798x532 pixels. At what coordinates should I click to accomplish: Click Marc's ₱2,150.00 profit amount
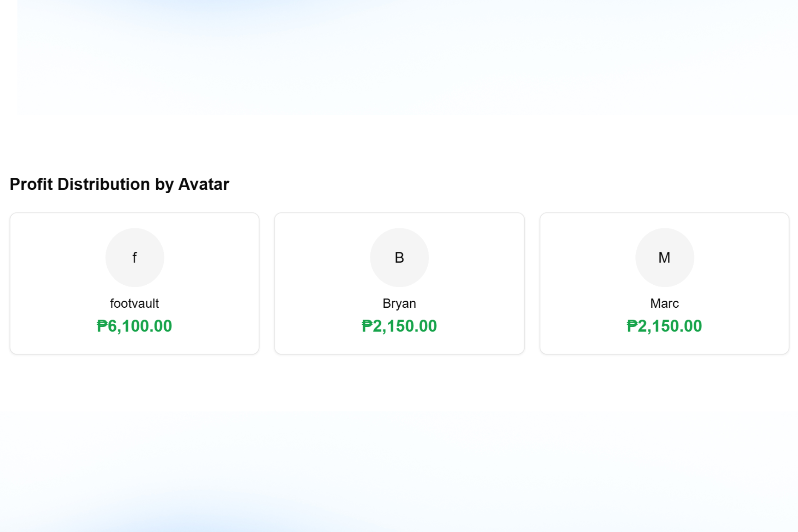pos(664,326)
